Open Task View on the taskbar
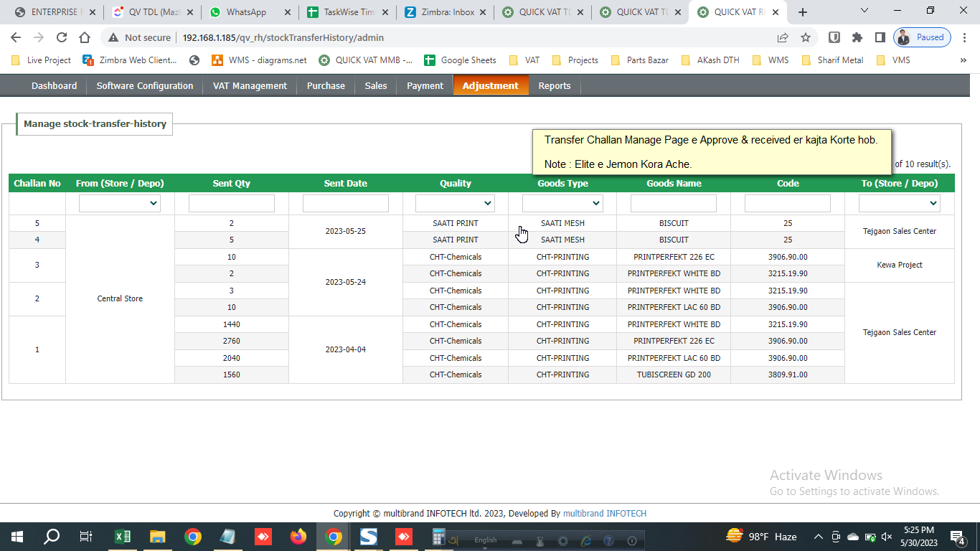980x551 pixels. click(86, 537)
